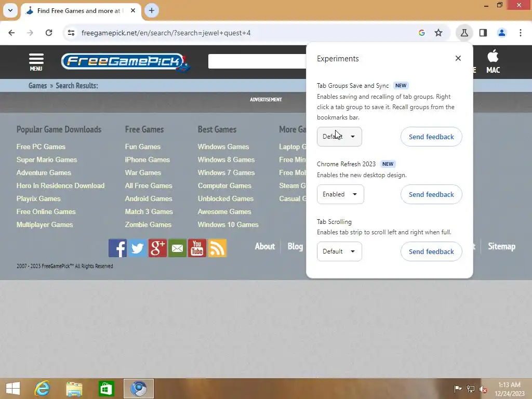The height and width of the screenshot is (399, 532).
Task: Close the Find Free Games tab
Action: tap(133, 10)
